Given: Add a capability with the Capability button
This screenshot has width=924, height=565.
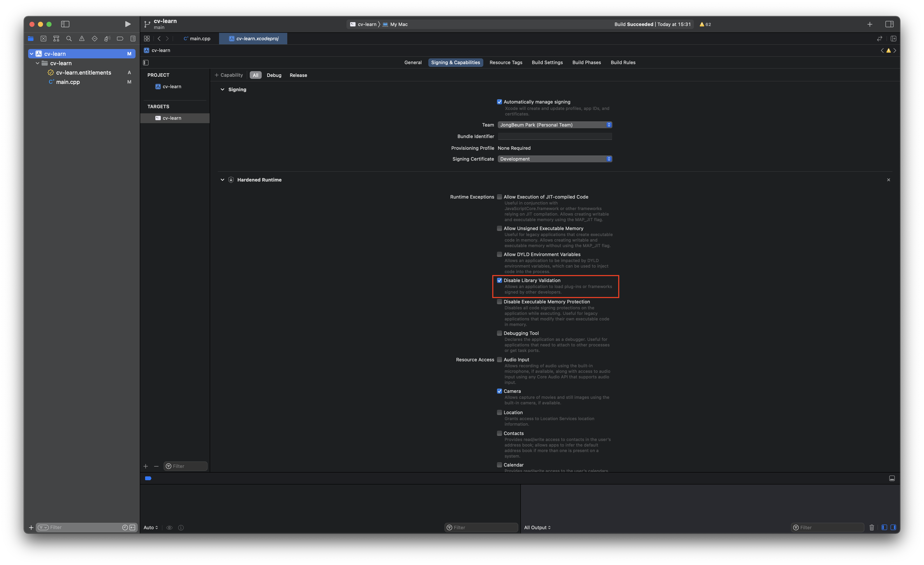Looking at the screenshot, I should click(x=229, y=75).
